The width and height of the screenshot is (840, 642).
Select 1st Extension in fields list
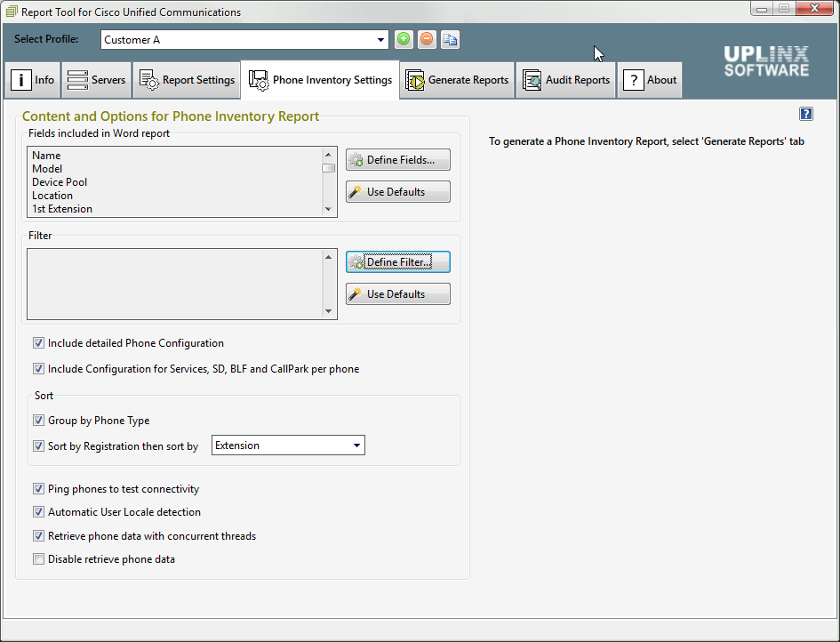point(62,209)
